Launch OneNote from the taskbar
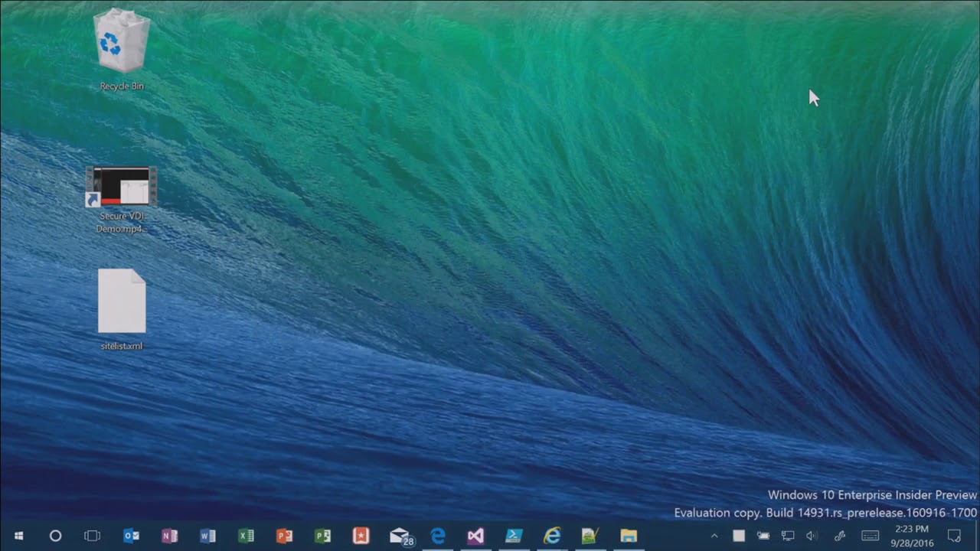The width and height of the screenshot is (980, 551). pos(169,536)
